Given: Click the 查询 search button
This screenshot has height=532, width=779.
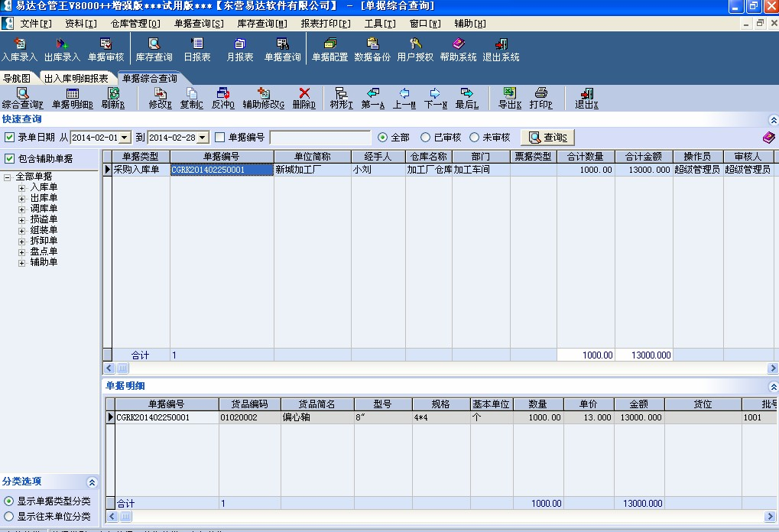Looking at the screenshot, I should (x=547, y=138).
